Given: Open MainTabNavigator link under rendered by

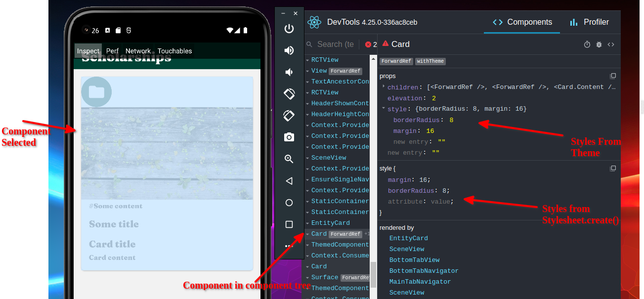Looking at the screenshot, I should point(420,282).
